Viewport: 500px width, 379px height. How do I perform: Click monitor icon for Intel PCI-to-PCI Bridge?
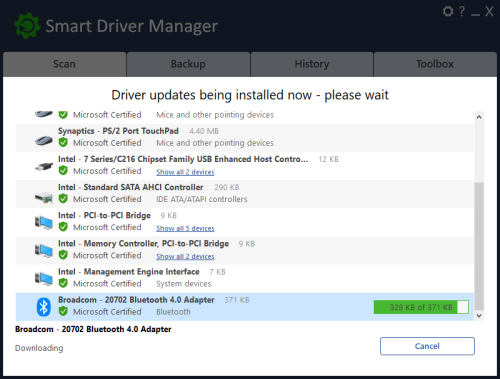point(44,222)
